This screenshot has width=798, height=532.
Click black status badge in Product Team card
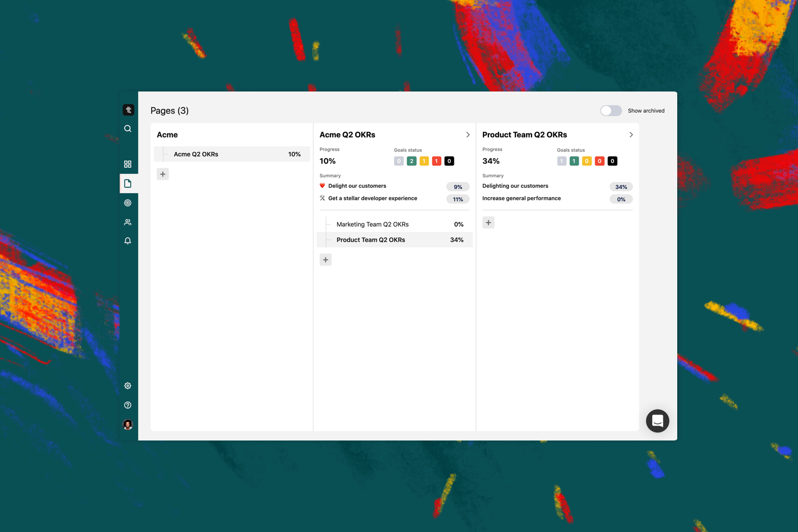[612, 161]
